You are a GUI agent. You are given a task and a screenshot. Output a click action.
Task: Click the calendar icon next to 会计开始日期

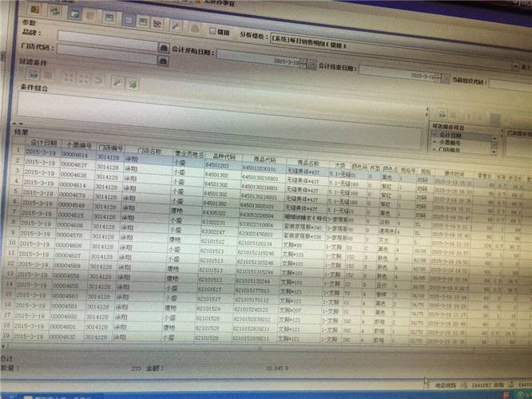point(310,61)
